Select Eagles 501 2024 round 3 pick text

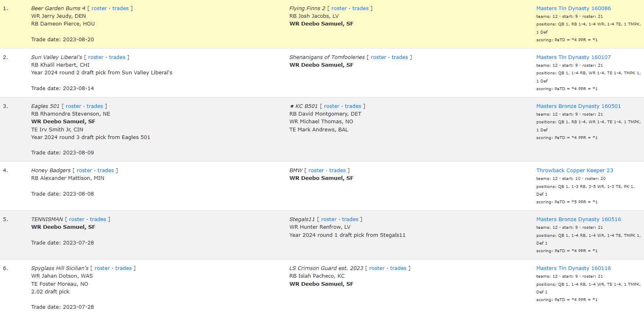pyautogui.click(x=91, y=137)
